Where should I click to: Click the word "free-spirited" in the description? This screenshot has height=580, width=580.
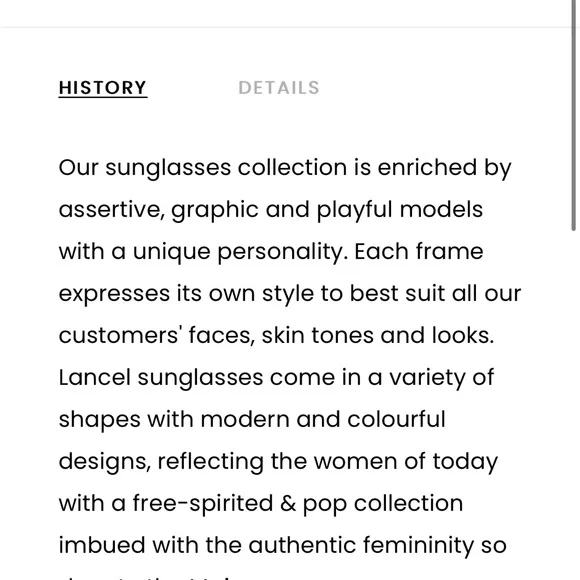(203, 504)
